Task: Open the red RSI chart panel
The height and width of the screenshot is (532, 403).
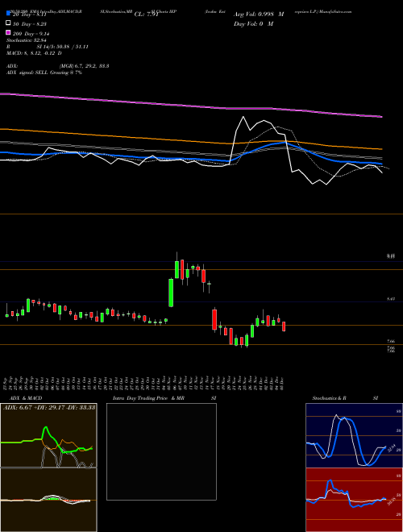Action: (355, 500)
